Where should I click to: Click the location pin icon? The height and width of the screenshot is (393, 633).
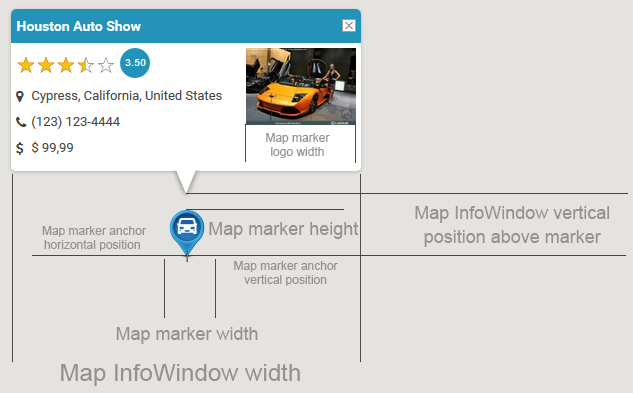tap(20, 96)
